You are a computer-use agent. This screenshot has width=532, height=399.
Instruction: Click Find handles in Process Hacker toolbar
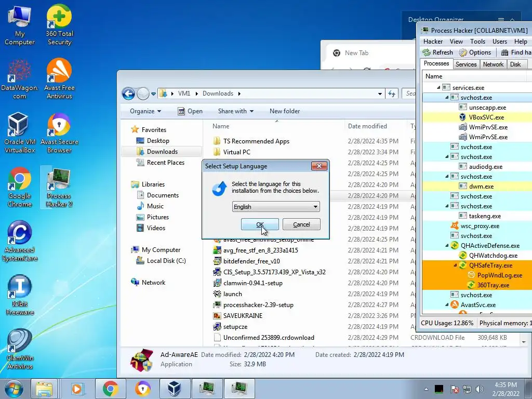(516, 52)
